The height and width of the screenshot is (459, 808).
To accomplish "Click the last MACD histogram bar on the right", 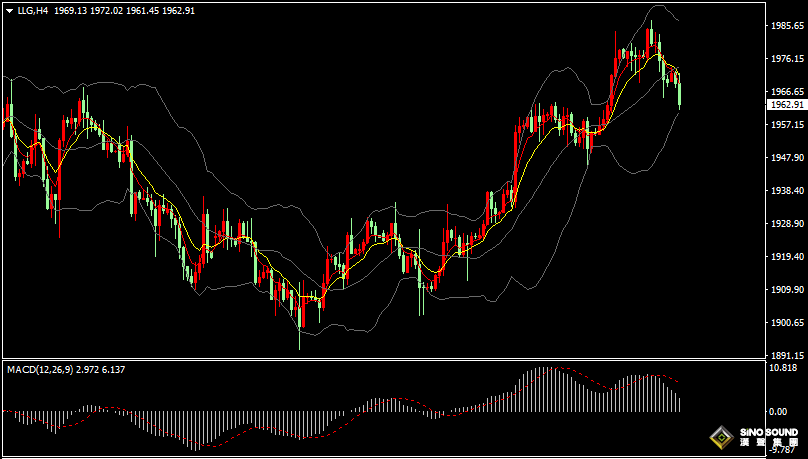I will 680,403.
